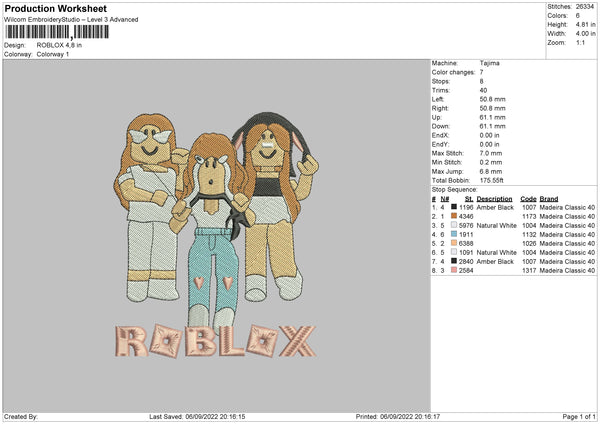Select the design name 'ROBLOX 4,8 in'
Screen dimensions: 600x424
[x=59, y=45]
